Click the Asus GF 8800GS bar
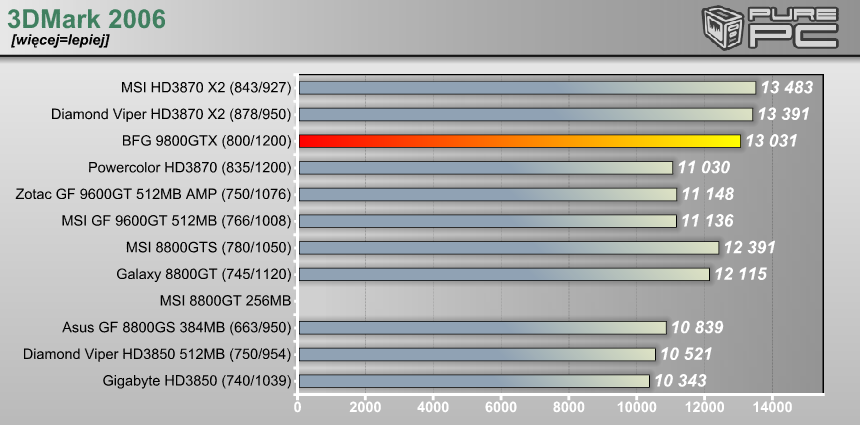860x425 pixels. 483,327
